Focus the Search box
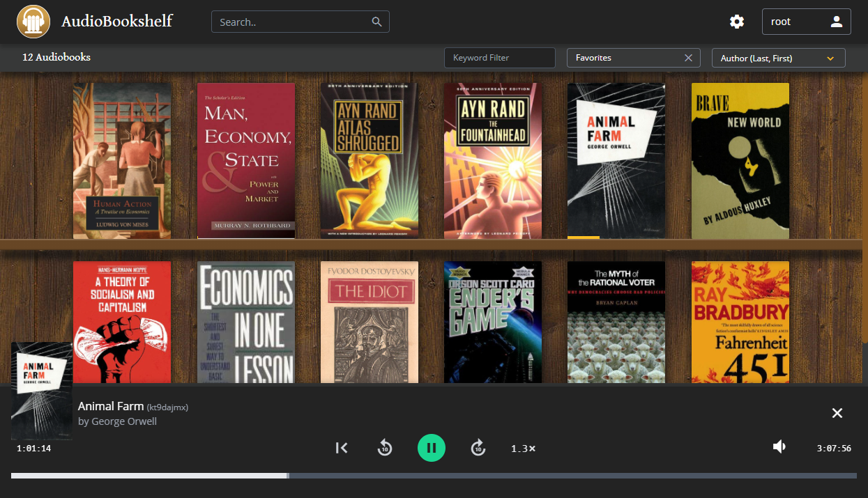The width and height of the screenshot is (868, 498). (293, 22)
